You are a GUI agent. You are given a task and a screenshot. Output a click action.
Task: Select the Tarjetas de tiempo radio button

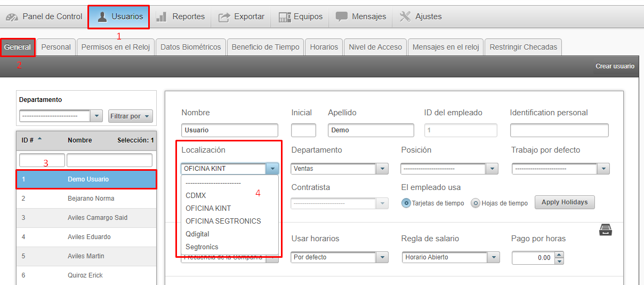[x=406, y=203]
